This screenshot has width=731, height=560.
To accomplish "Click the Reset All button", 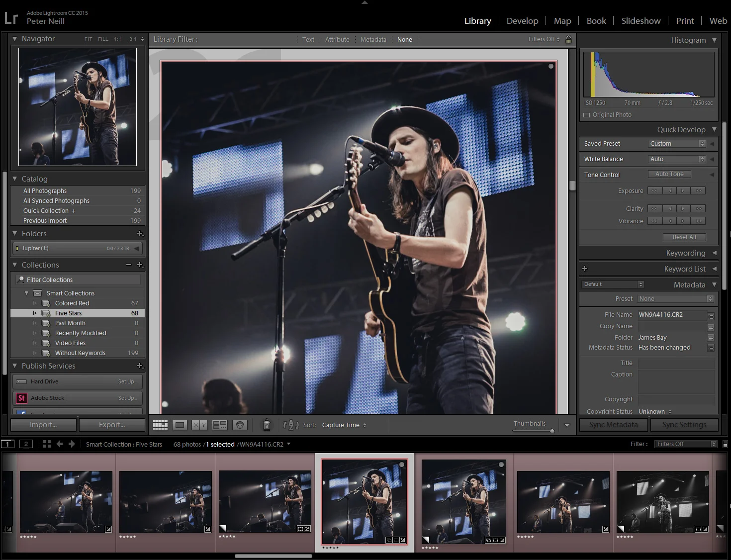I will (684, 237).
